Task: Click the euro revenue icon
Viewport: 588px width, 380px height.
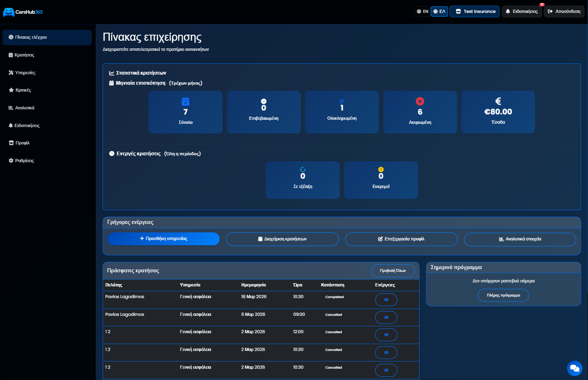Action: [498, 101]
